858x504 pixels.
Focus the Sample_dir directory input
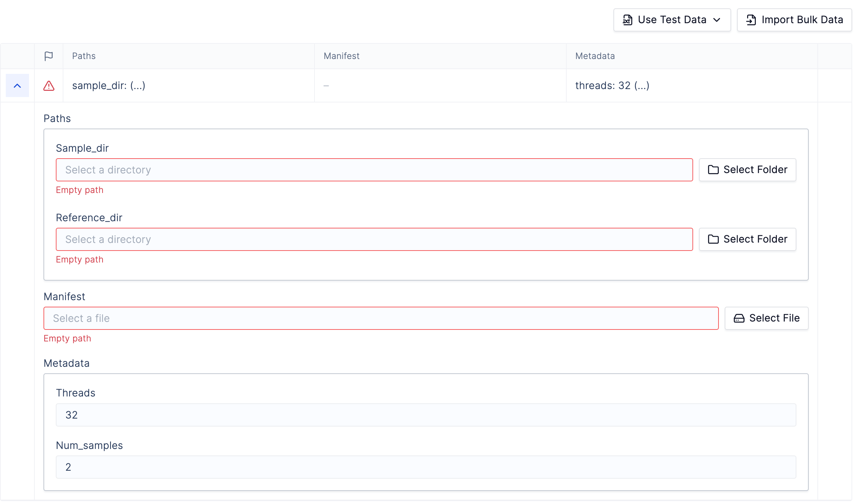pyautogui.click(x=374, y=170)
